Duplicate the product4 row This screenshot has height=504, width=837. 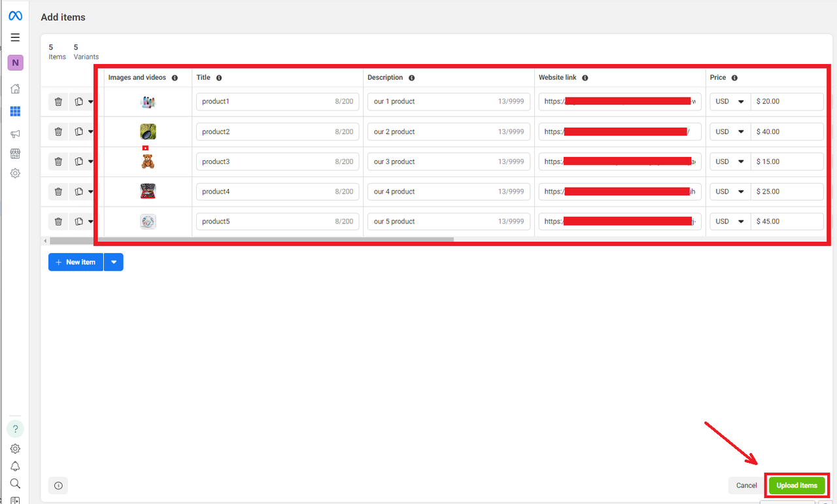pos(78,192)
